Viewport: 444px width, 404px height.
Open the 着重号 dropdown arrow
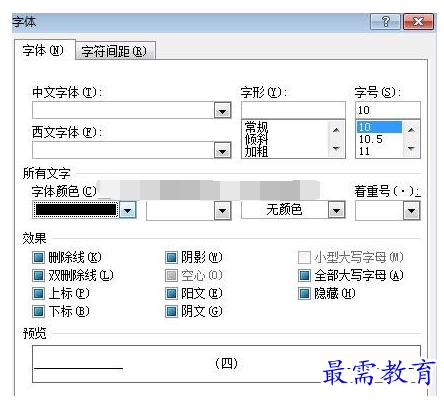(x=411, y=211)
